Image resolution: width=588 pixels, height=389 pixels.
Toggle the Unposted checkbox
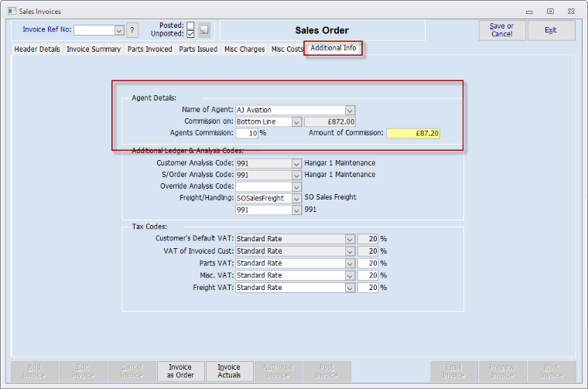point(190,34)
